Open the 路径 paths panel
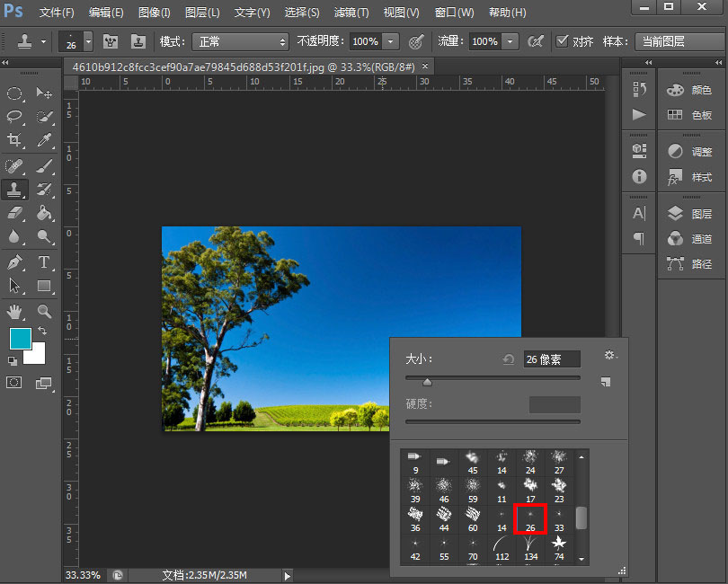728x584 pixels. click(x=689, y=263)
